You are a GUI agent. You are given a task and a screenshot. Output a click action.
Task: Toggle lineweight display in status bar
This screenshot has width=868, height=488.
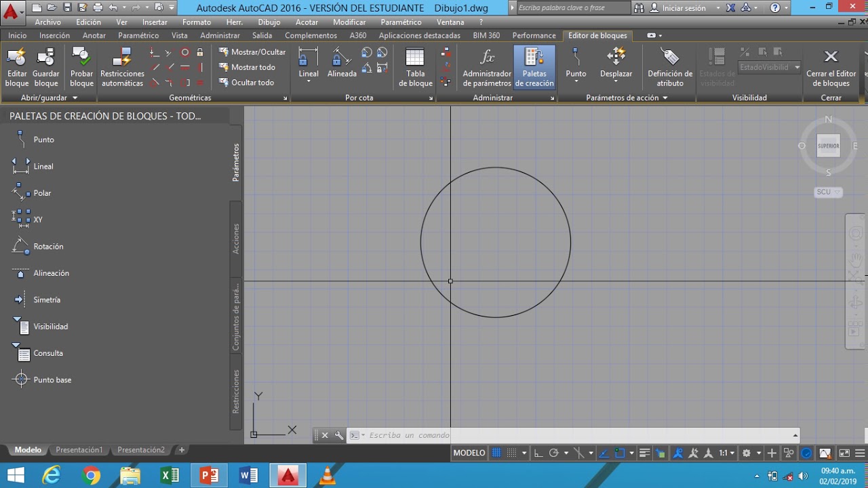click(x=645, y=453)
